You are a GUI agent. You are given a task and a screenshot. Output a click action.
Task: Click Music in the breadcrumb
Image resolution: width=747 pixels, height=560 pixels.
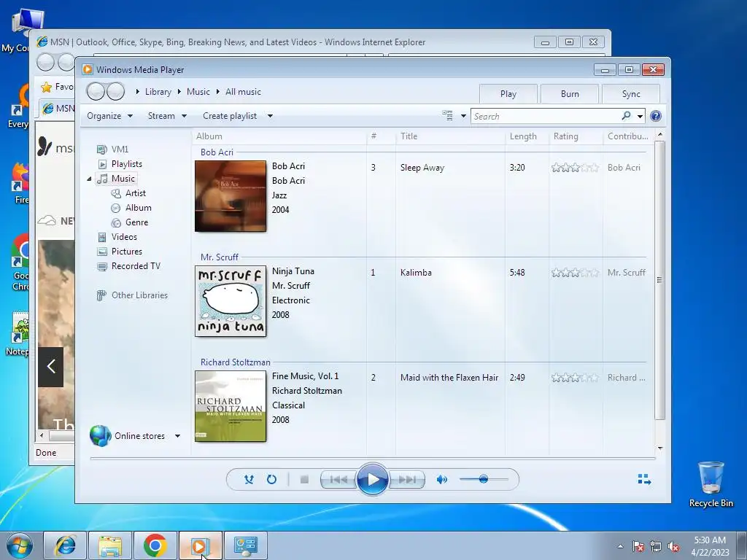click(198, 92)
